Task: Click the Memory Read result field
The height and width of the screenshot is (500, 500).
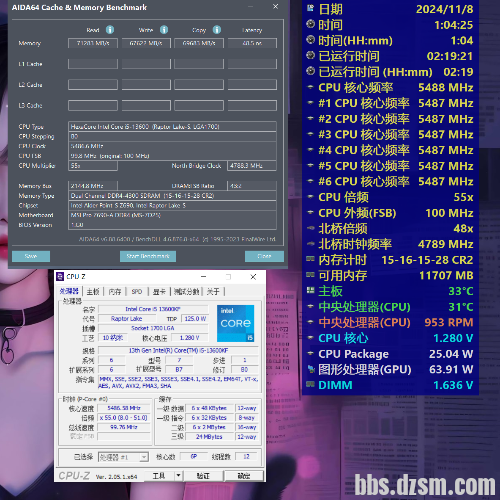Action: (x=93, y=43)
